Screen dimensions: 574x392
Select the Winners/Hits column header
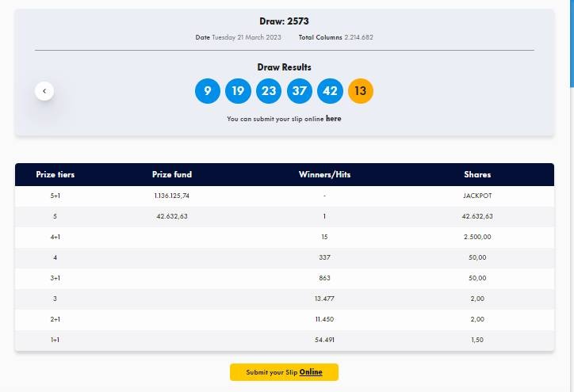[x=324, y=174]
